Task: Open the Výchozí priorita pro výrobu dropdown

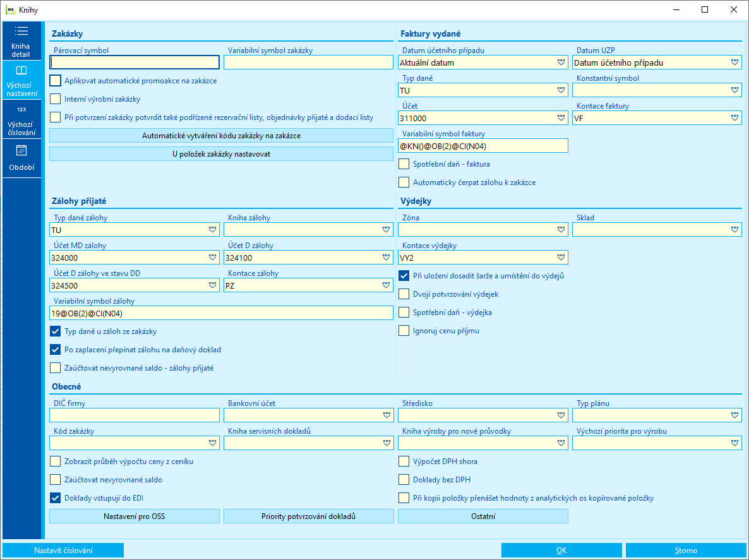Action: 734,443
